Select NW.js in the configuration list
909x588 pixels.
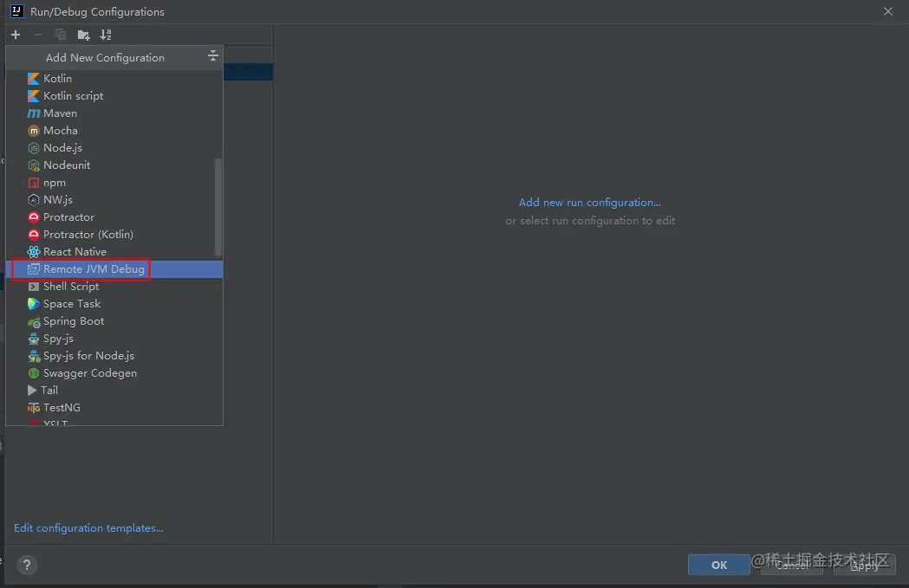(x=114, y=200)
